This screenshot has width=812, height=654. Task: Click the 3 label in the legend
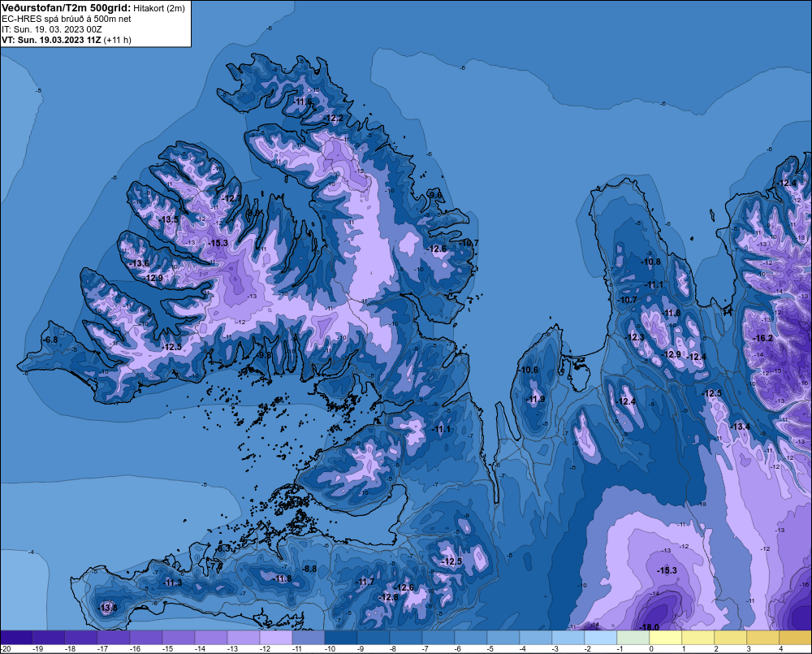click(x=749, y=649)
